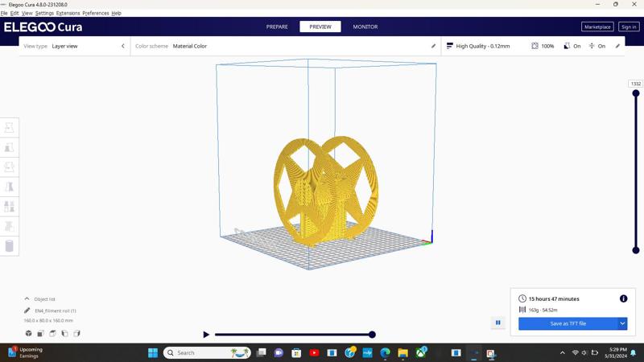Click the 163g - 54.52m material estimate
Screen dimensions: 644x362
click(x=543, y=310)
